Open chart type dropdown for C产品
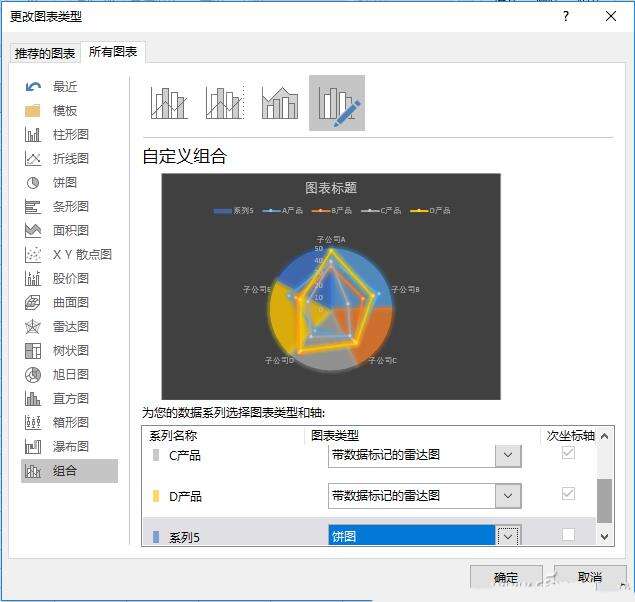Image resolution: width=635 pixels, height=602 pixels. coord(508,456)
